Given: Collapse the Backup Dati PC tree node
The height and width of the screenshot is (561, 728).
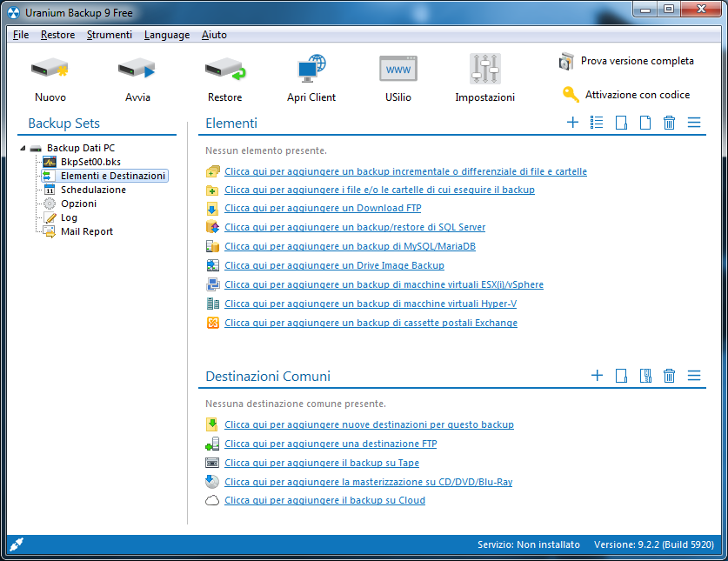Looking at the screenshot, I should click(x=23, y=148).
